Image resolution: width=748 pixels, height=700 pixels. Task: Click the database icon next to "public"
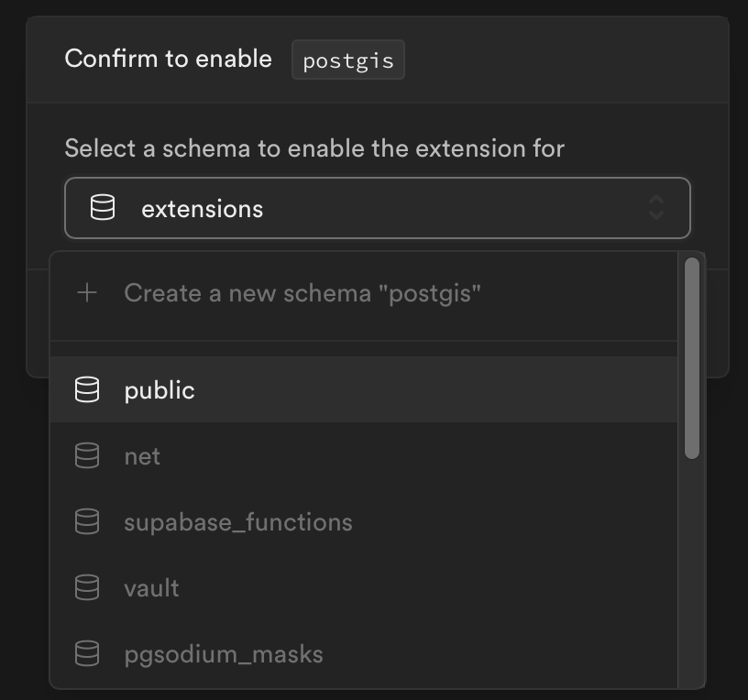(87, 389)
